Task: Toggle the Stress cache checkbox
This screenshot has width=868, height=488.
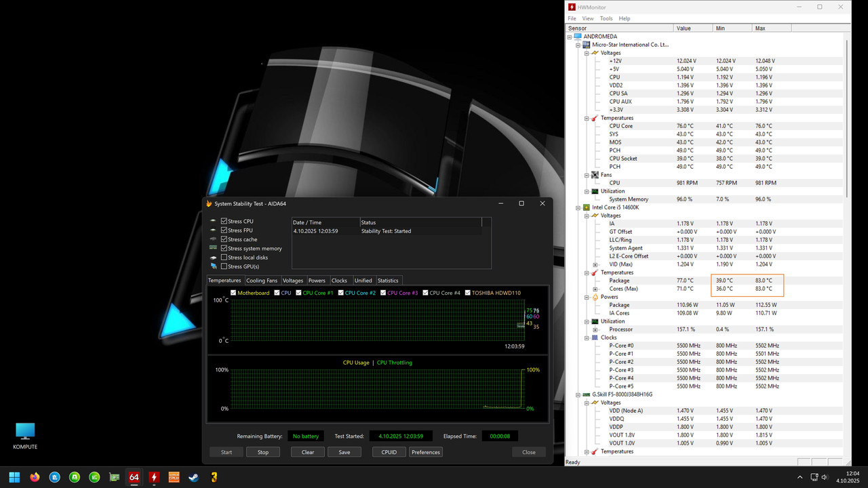Action: (224, 239)
